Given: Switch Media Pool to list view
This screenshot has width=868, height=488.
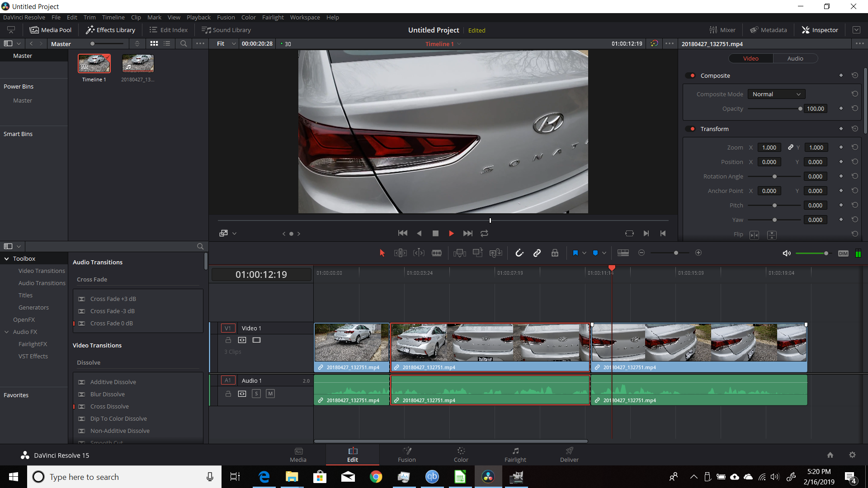Looking at the screenshot, I should (x=167, y=44).
